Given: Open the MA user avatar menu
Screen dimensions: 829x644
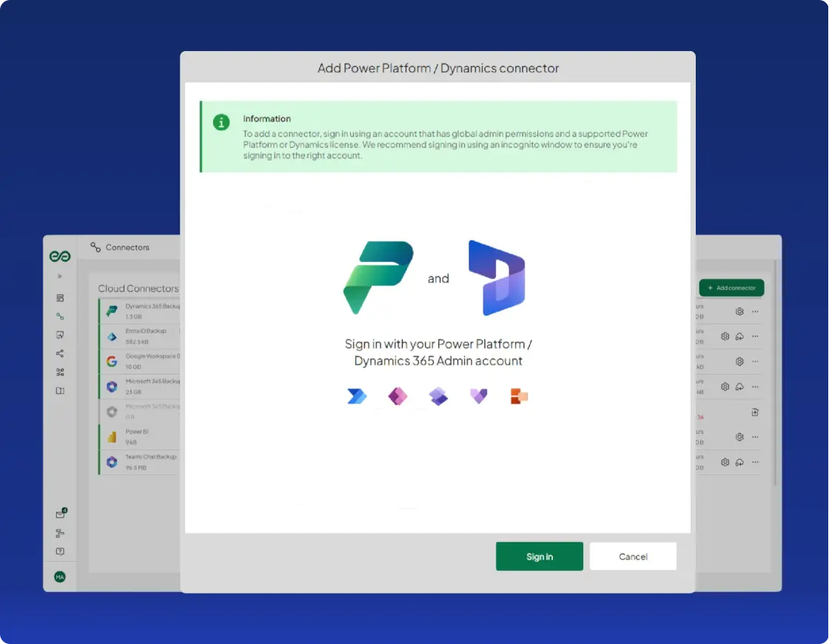Looking at the screenshot, I should coord(60,577).
